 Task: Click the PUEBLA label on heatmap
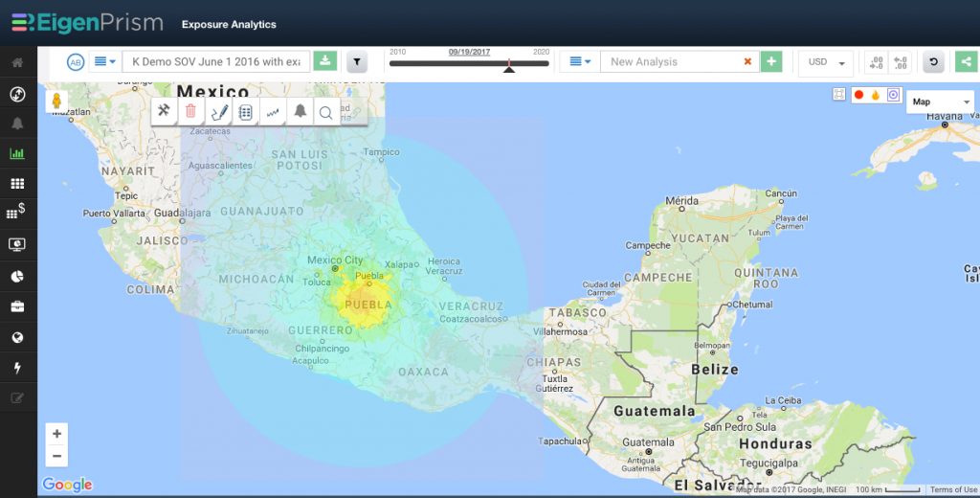[x=368, y=306]
